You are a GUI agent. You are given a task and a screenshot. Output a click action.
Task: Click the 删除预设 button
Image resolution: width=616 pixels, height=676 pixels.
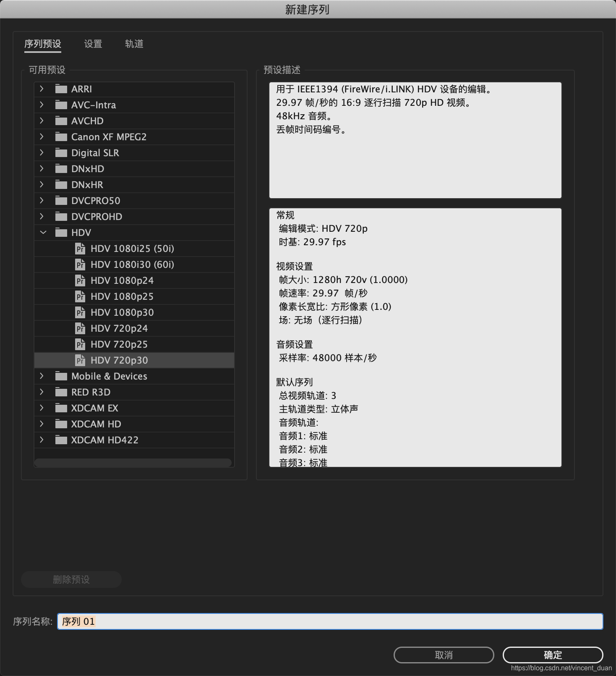coord(71,579)
